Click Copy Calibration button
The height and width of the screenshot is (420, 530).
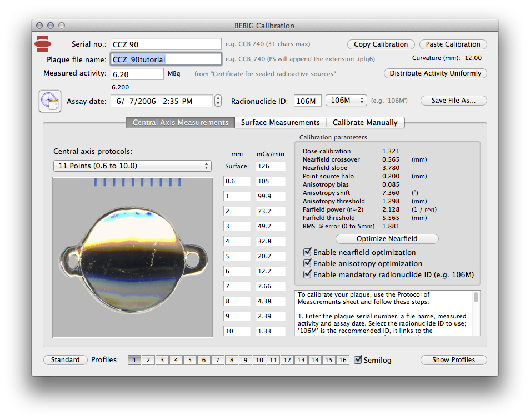[x=381, y=44]
